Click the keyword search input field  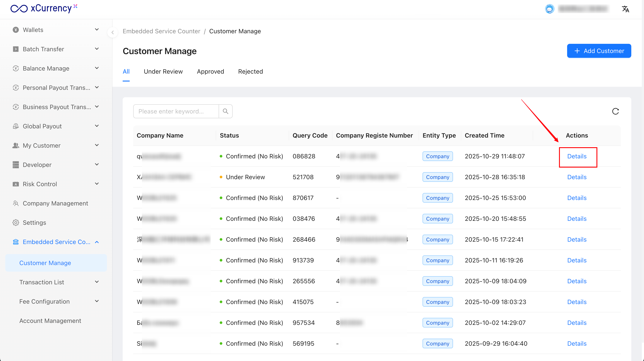click(x=176, y=111)
